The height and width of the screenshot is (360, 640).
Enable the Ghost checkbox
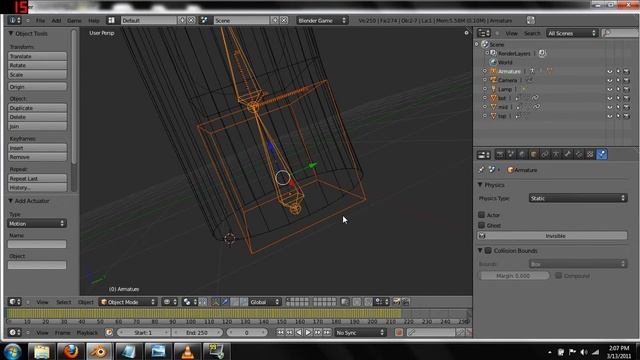pyautogui.click(x=482, y=225)
